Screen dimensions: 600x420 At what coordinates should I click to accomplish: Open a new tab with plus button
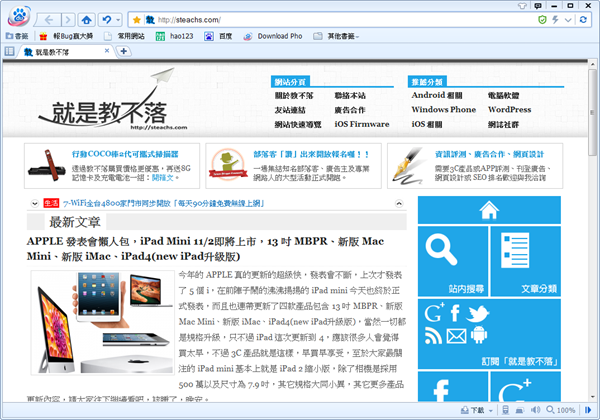pos(125,52)
